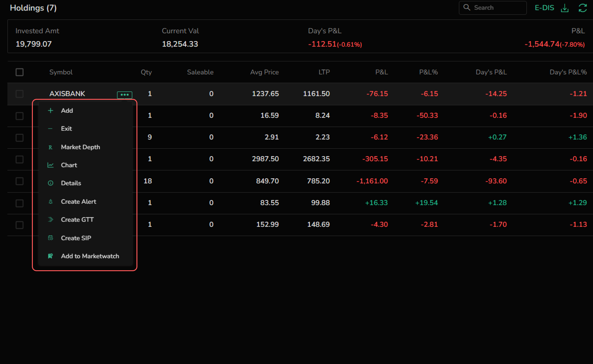Click the Qty cell 18
This screenshot has height=364, width=593.
pos(148,181)
